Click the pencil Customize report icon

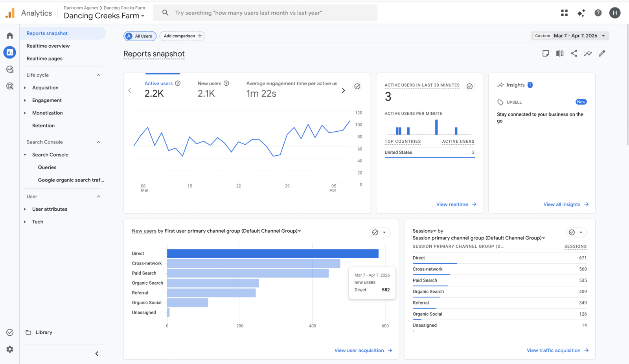pos(602,53)
